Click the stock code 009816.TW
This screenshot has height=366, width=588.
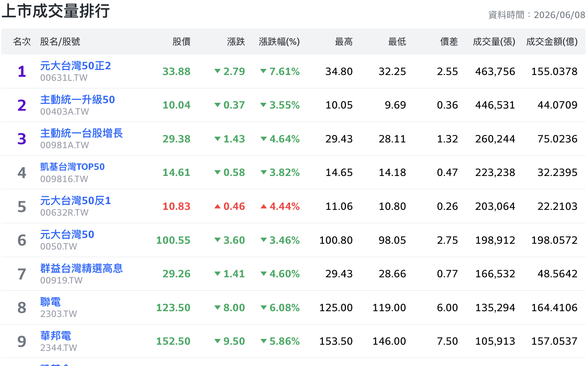coord(64,179)
